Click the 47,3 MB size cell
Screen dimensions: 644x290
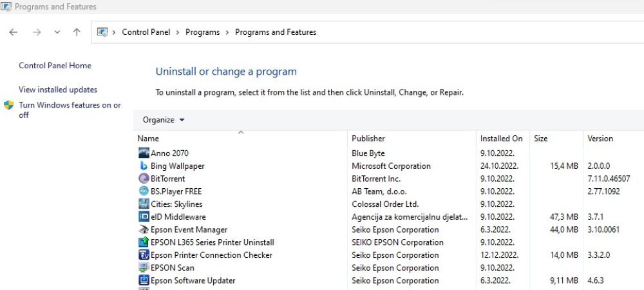[x=564, y=217]
